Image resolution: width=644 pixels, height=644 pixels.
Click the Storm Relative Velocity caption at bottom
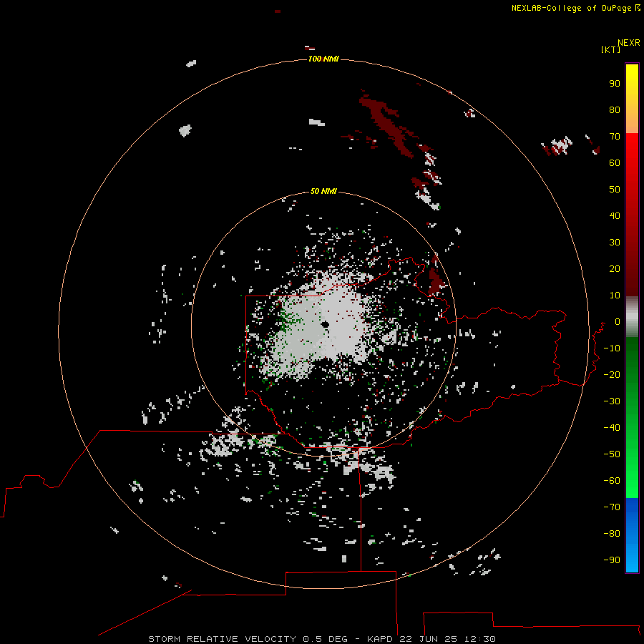coord(321,639)
